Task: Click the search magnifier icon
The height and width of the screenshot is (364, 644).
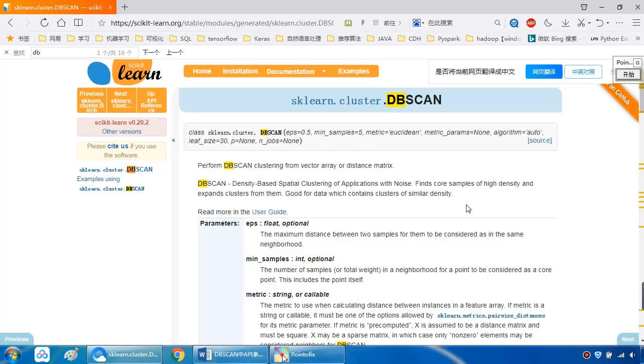Action: pos(497,23)
